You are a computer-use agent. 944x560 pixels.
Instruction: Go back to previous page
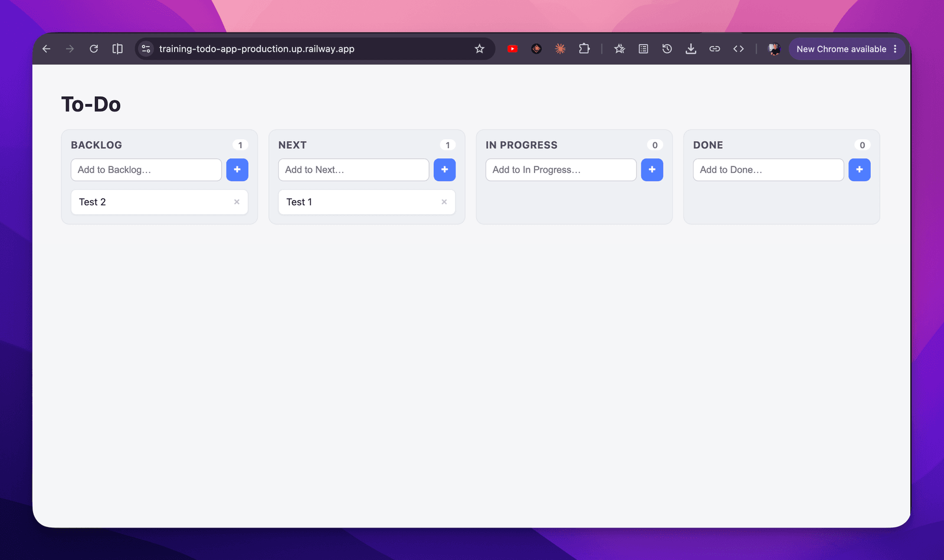pos(47,49)
